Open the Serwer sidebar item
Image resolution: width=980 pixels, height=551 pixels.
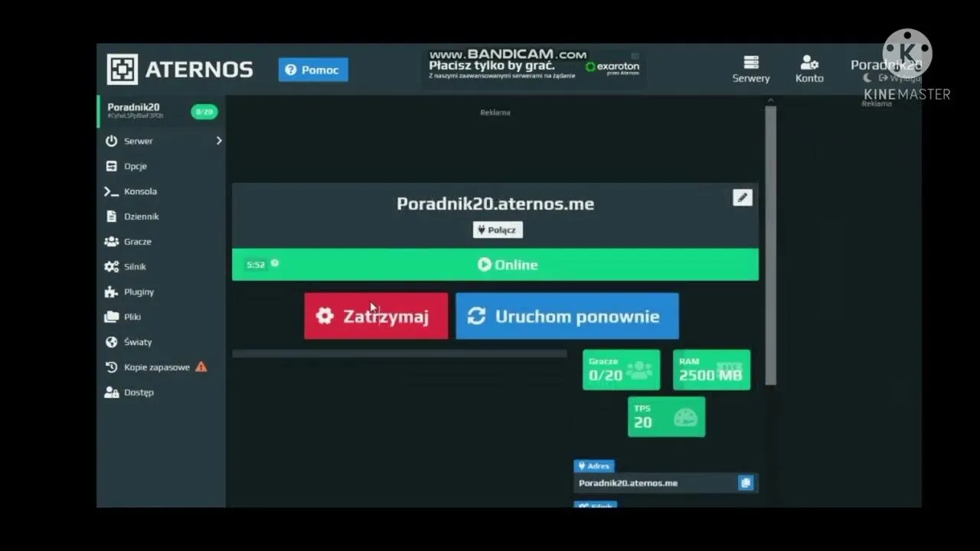click(162, 141)
